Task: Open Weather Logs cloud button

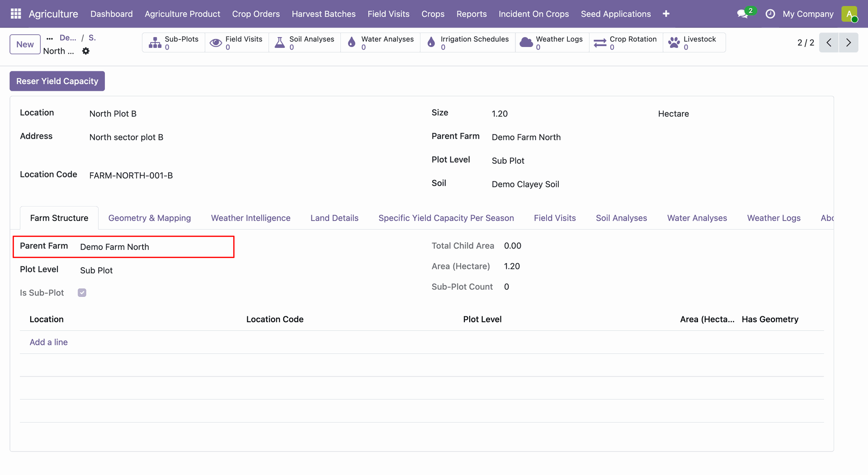Action: pos(552,42)
